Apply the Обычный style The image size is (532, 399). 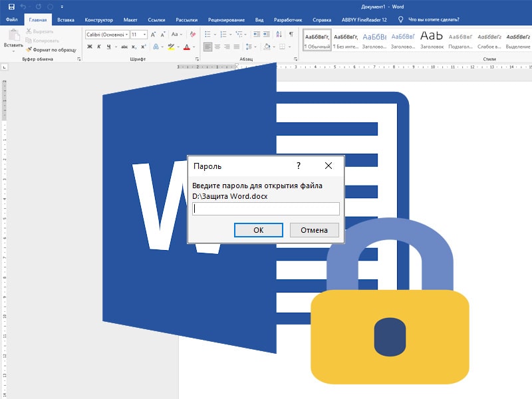(x=317, y=41)
